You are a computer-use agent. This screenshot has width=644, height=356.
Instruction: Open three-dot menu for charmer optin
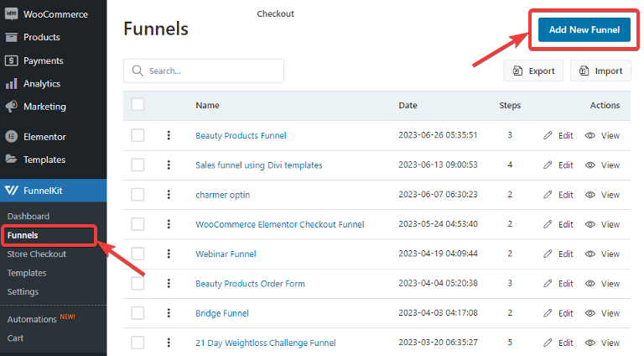(169, 195)
